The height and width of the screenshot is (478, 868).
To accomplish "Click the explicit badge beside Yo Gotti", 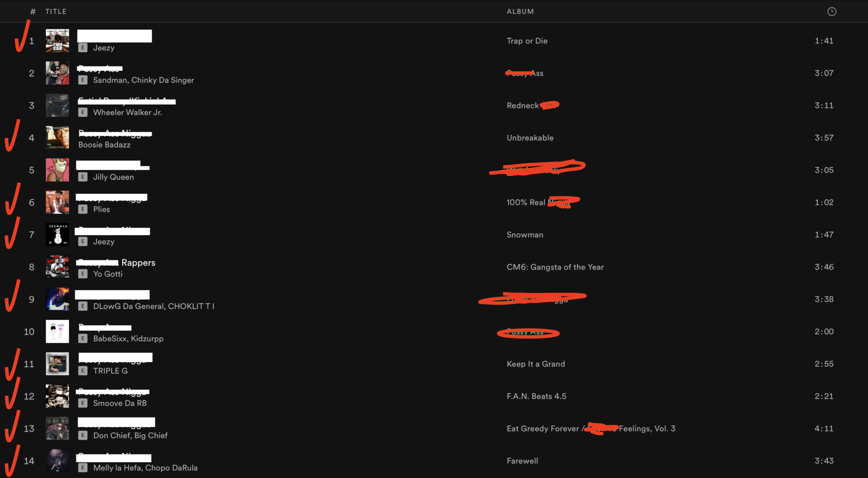I will click(83, 274).
